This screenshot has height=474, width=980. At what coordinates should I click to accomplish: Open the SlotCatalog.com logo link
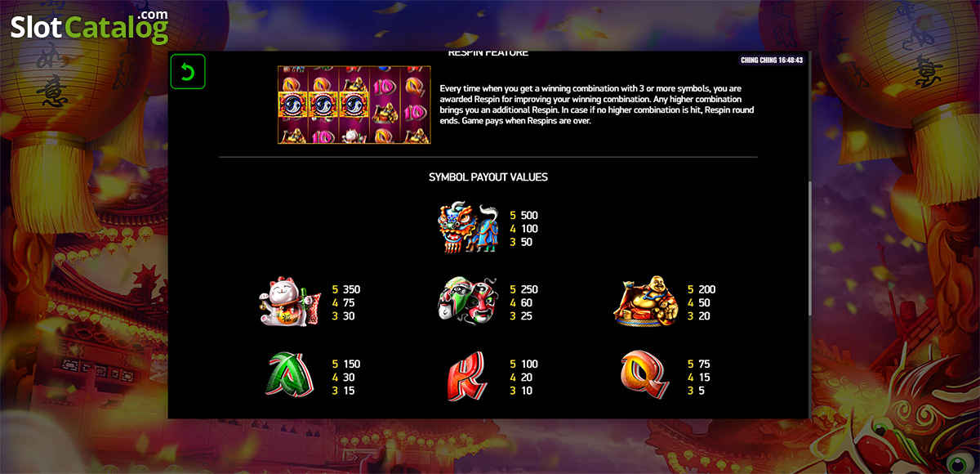pos(90,27)
